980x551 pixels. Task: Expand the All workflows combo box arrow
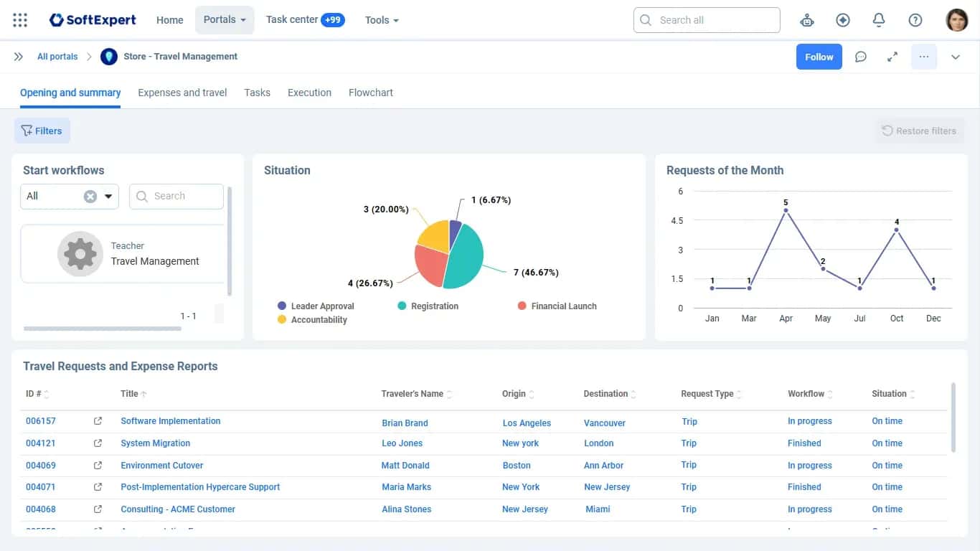(x=108, y=196)
